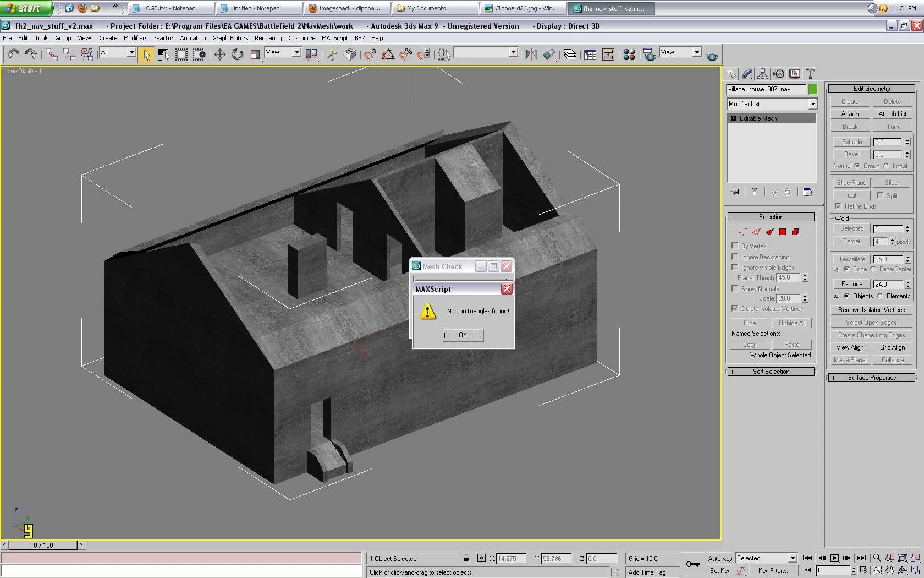Viewport: 924px width, 578px height.
Task: Click OK in the MAXScript dialog
Action: [x=463, y=335]
